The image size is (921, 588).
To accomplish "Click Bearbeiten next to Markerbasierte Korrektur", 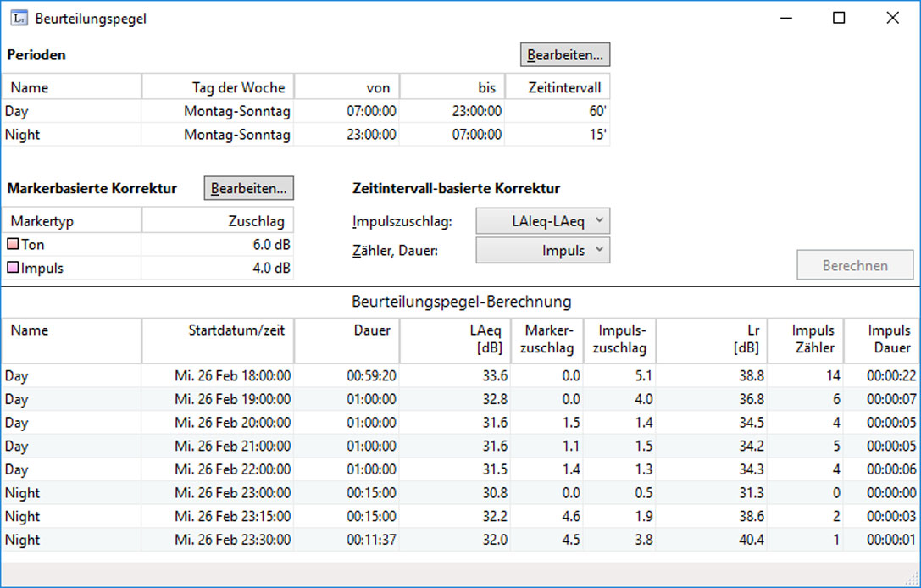I will (x=248, y=188).
